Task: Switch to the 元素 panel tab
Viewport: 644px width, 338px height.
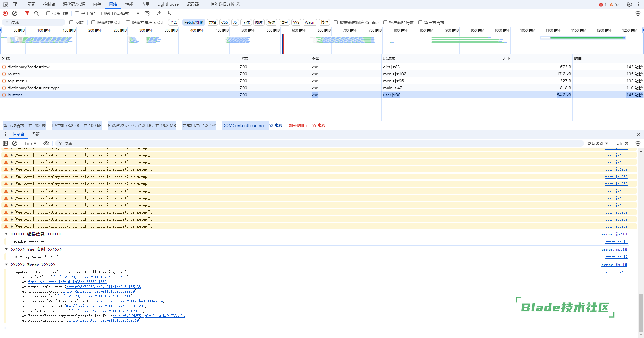Action: click(31, 4)
